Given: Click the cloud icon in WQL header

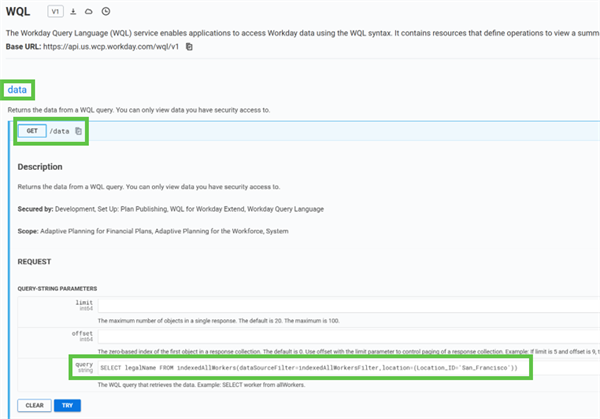Looking at the screenshot, I should coord(89,11).
